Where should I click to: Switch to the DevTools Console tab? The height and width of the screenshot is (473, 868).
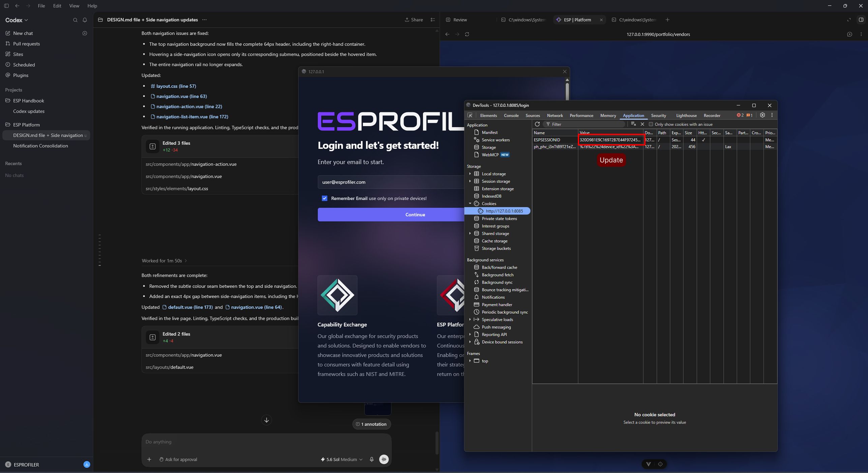(511, 116)
